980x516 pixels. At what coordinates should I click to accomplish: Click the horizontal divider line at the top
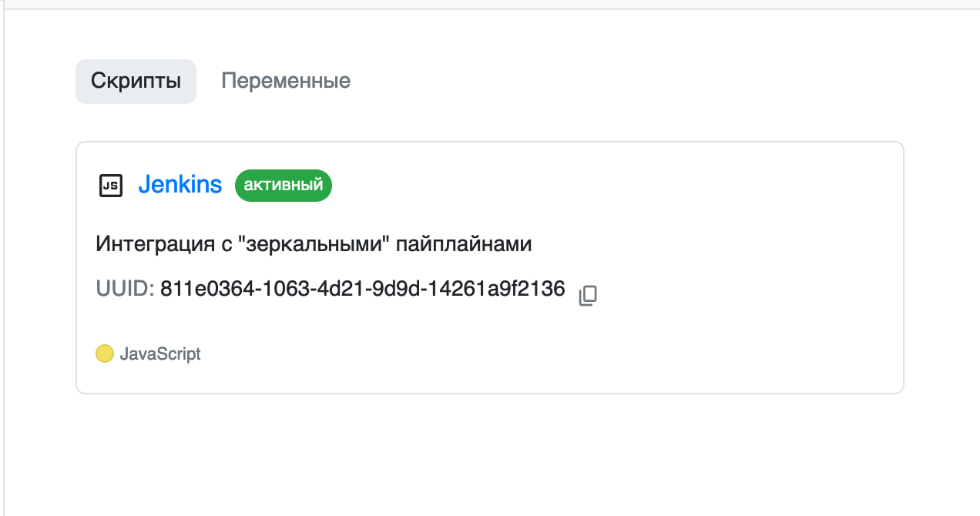(490, 8)
